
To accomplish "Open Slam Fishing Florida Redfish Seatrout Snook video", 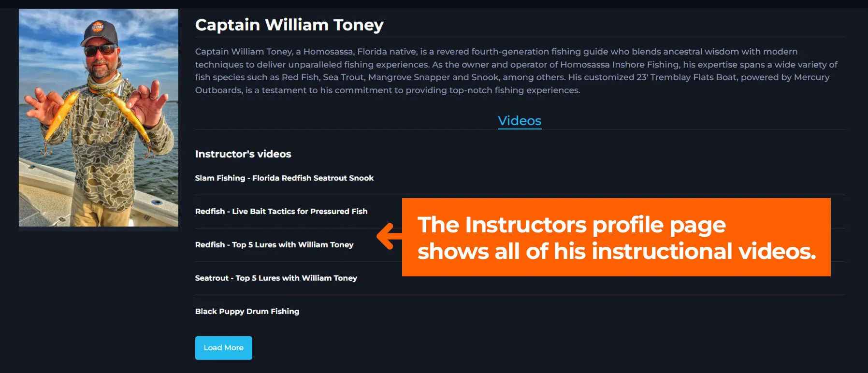I will [284, 178].
